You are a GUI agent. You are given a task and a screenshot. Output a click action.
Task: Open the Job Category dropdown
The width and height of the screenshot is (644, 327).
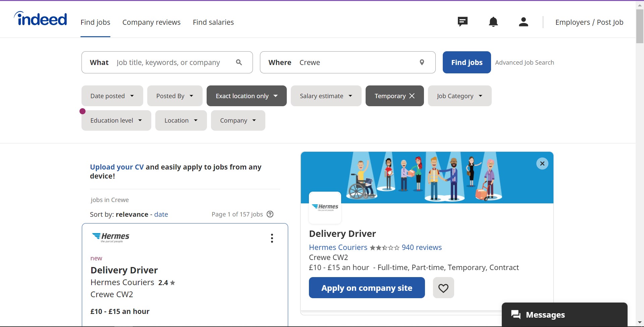(x=459, y=96)
